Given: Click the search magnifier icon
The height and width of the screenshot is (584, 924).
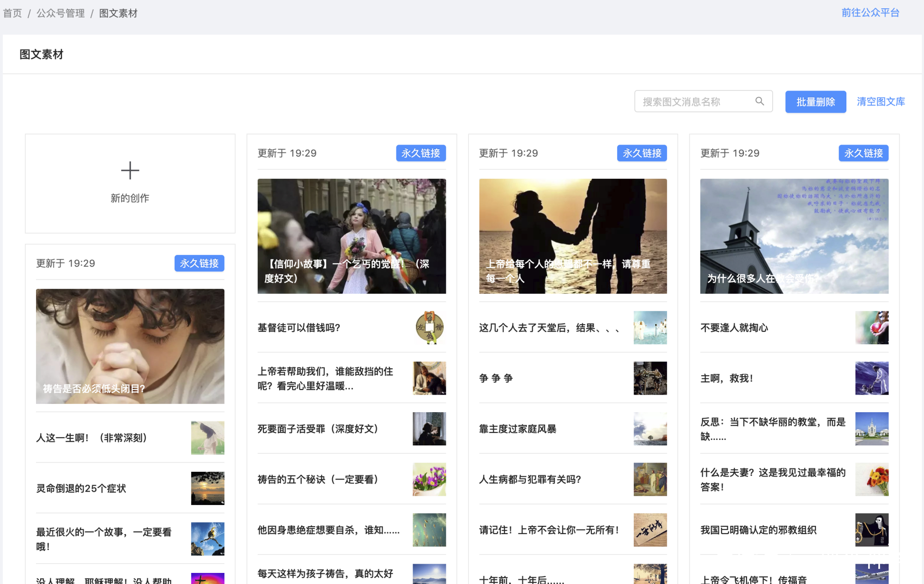Looking at the screenshot, I should coord(760,101).
